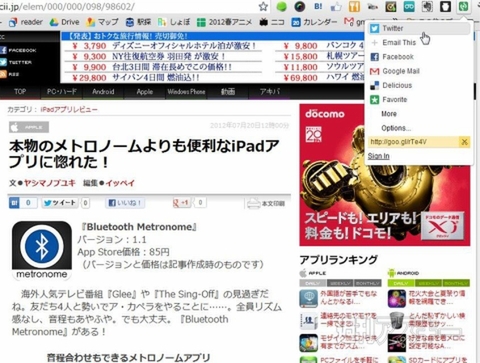Dismiss the short URL with the X button
This screenshot has height=363, width=480.
point(464,142)
